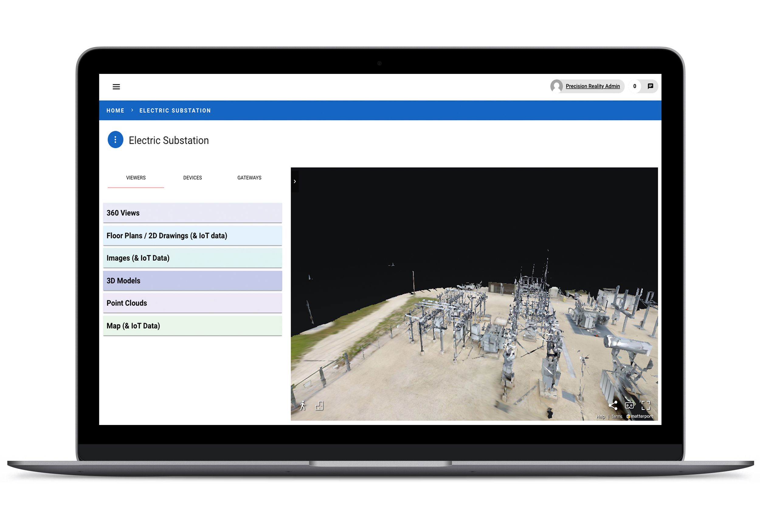760x532 pixels.
Task: Open the hamburger navigation menu
Action: (116, 87)
